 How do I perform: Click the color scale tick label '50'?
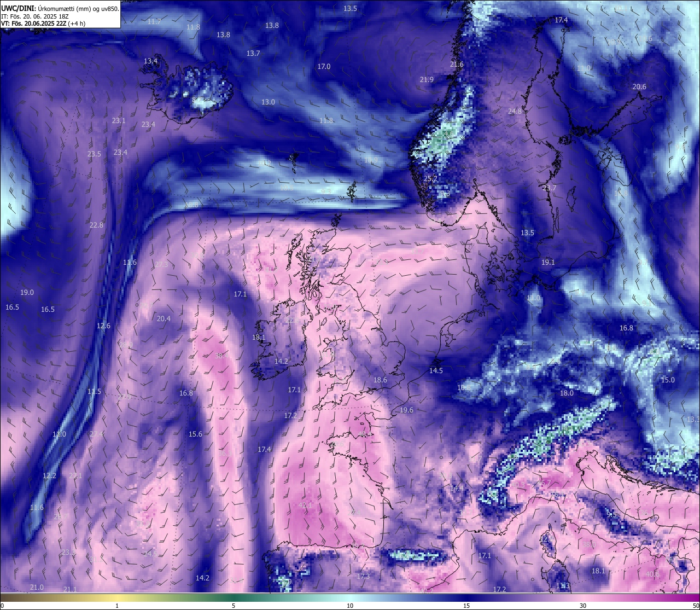[x=696, y=606]
